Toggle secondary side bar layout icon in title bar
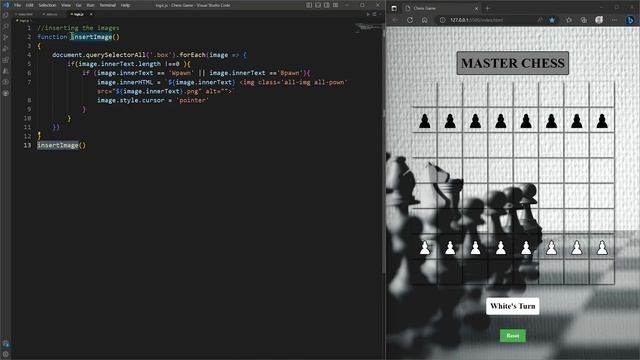This screenshot has width=640, height=360. 327,5
